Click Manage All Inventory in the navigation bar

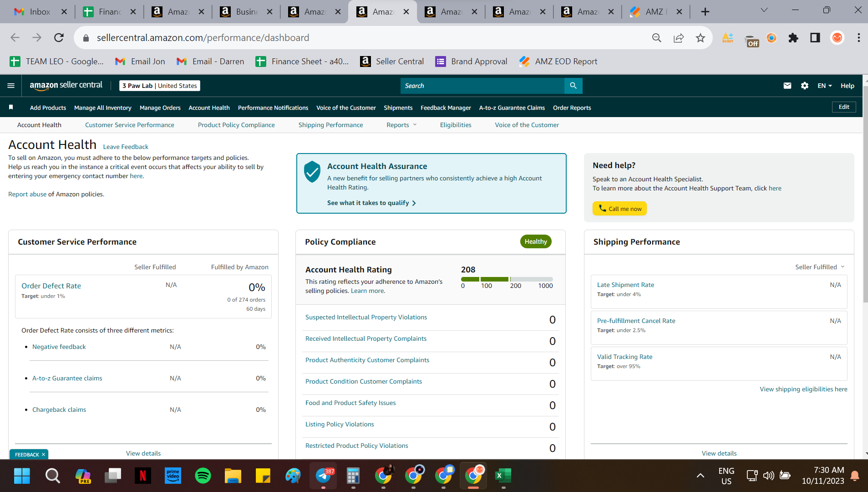coord(103,108)
